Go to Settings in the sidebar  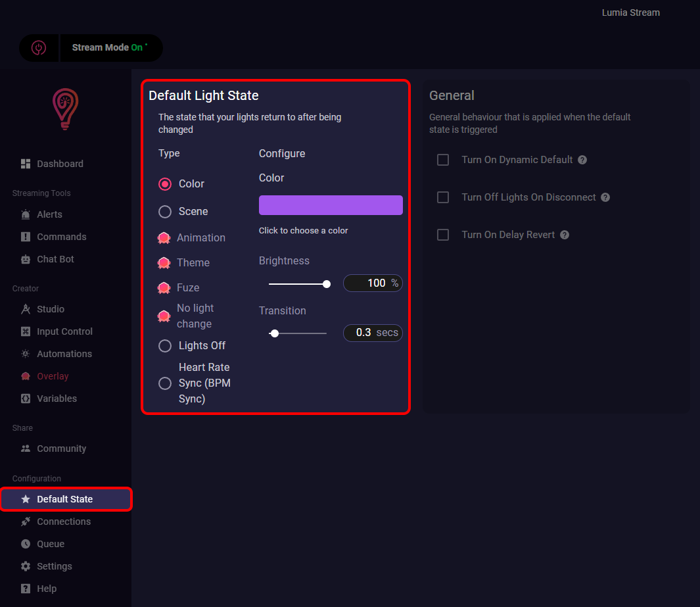54,566
